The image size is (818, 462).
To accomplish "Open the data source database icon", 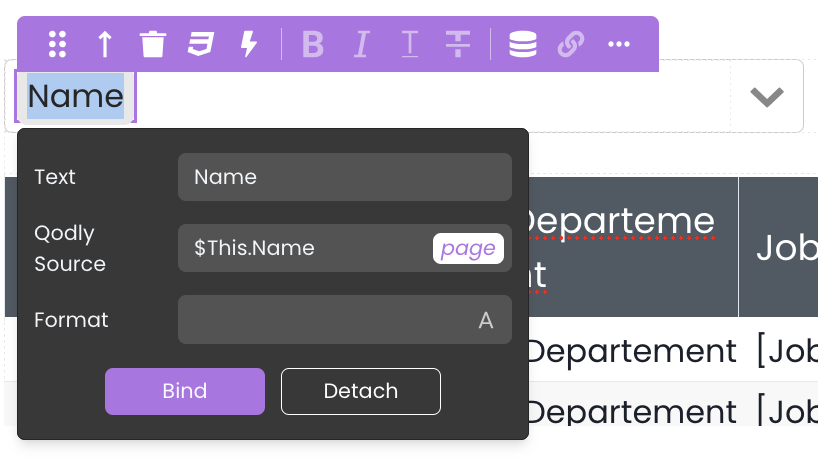I will tap(522, 44).
